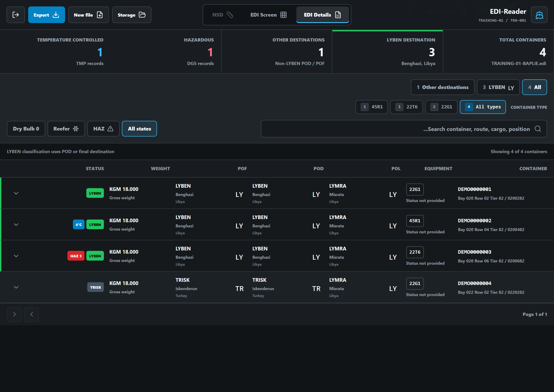554x392 pixels.
Task: Select the All states filter
Action: click(x=139, y=129)
